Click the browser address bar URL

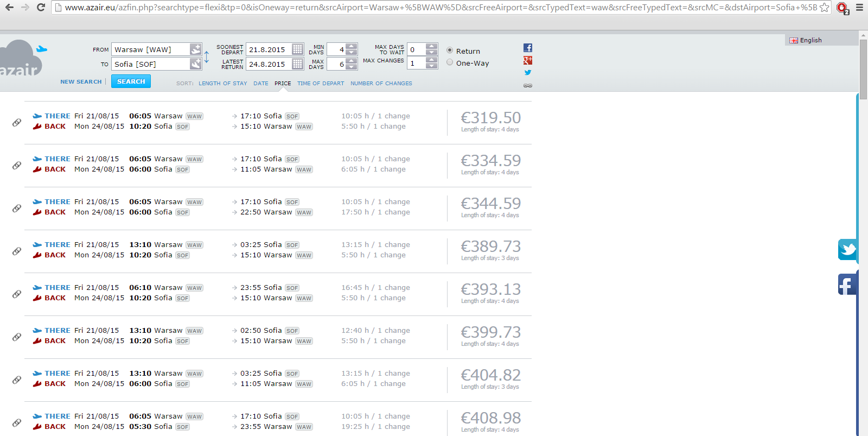(x=441, y=8)
